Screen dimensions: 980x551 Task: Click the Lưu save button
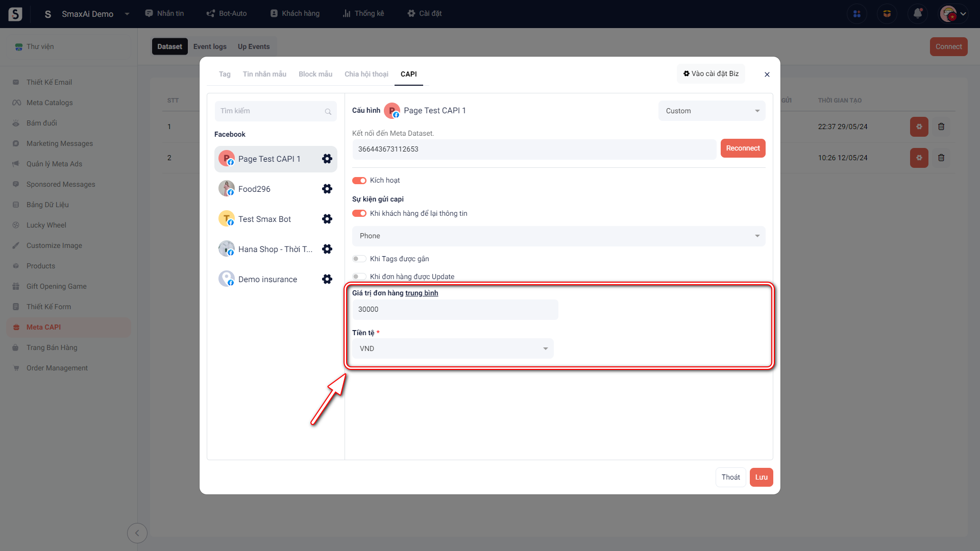click(x=761, y=477)
